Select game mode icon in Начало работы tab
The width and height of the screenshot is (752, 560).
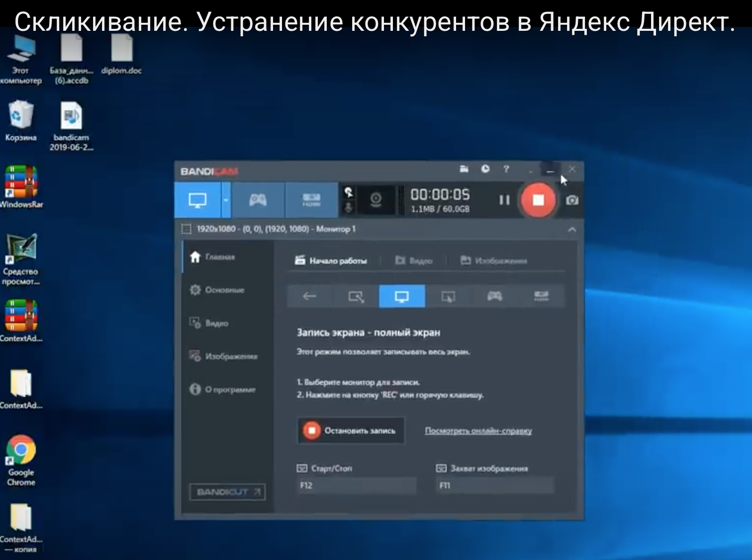494,296
